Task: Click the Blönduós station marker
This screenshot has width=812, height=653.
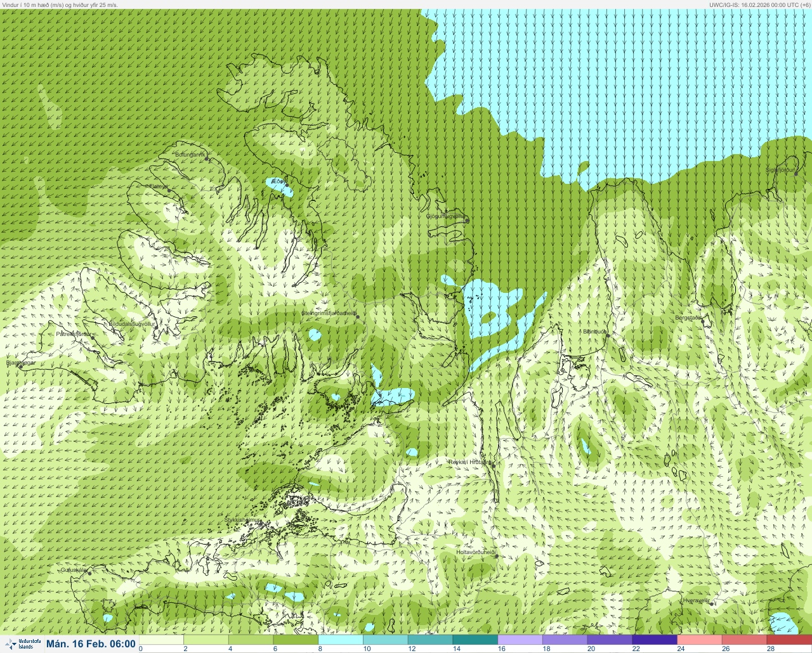Action: click(607, 335)
